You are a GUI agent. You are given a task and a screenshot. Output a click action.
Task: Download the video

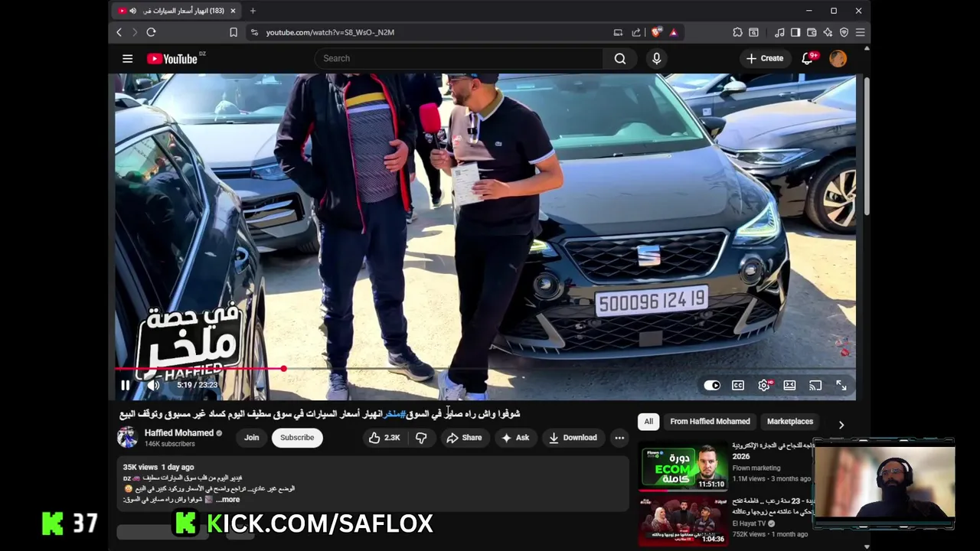click(572, 438)
